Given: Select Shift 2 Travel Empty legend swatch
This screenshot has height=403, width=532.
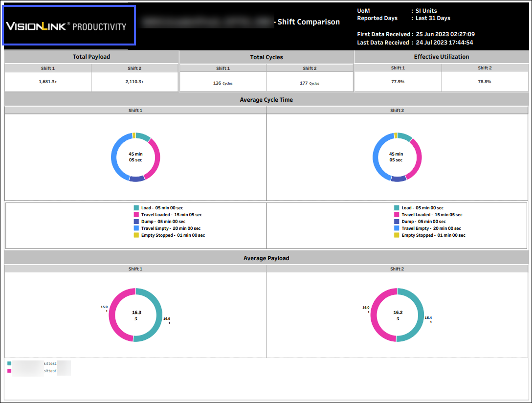Looking at the screenshot, I should pyautogui.click(x=397, y=228).
